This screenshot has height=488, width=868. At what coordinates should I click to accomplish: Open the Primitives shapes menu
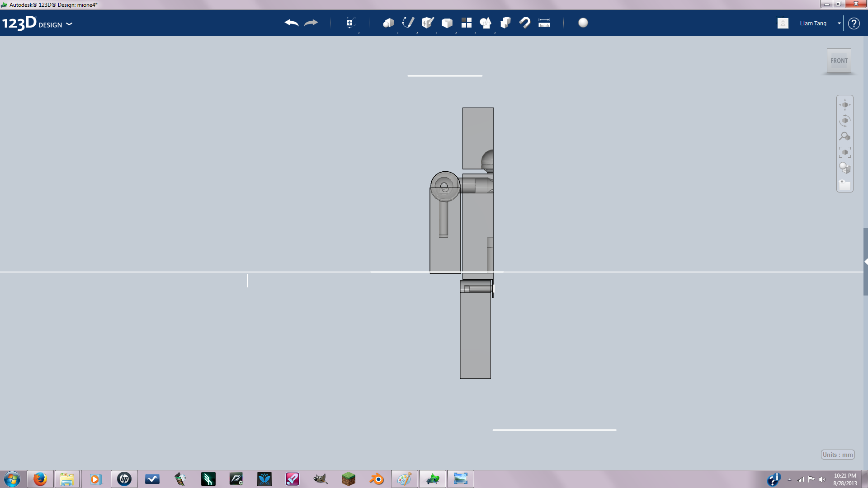pyautogui.click(x=389, y=23)
